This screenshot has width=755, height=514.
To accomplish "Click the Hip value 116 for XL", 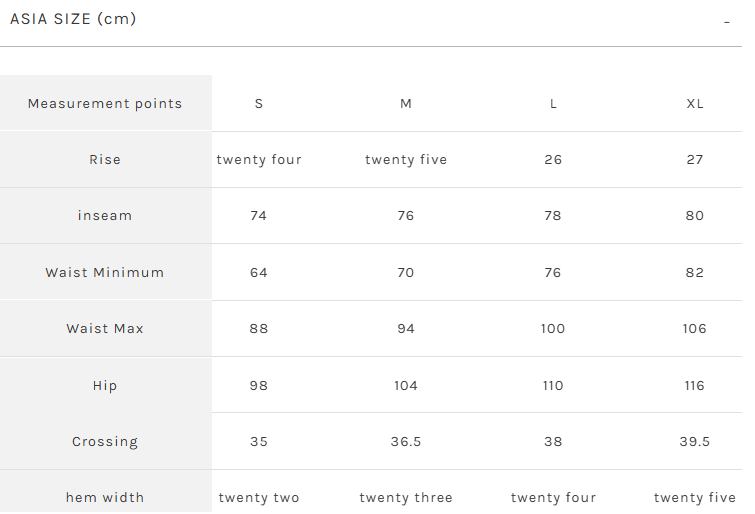I will [x=694, y=385].
